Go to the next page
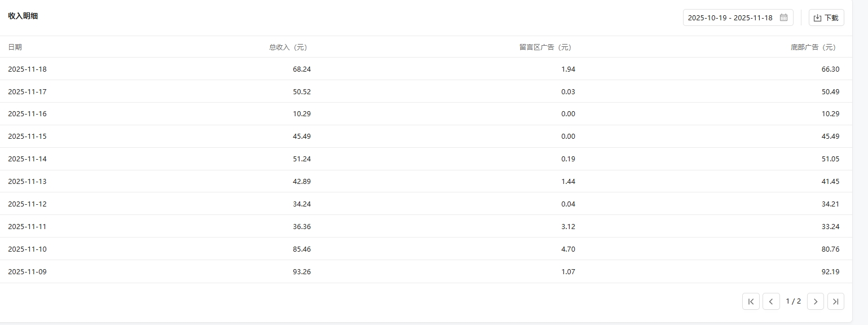868x325 pixels. pyautogui.click(x=815, y=301)
